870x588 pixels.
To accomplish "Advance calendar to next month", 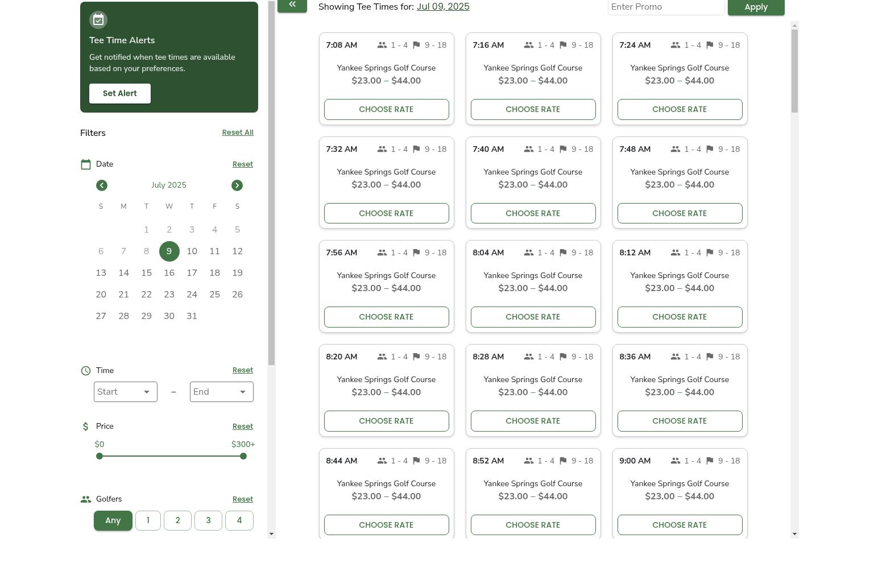I will pos(237,185).
